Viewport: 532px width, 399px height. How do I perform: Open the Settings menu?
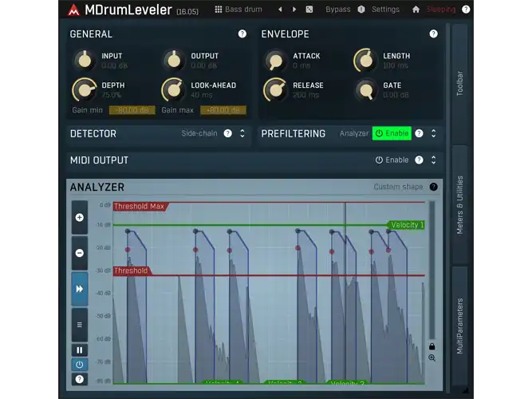pos(385,10)
